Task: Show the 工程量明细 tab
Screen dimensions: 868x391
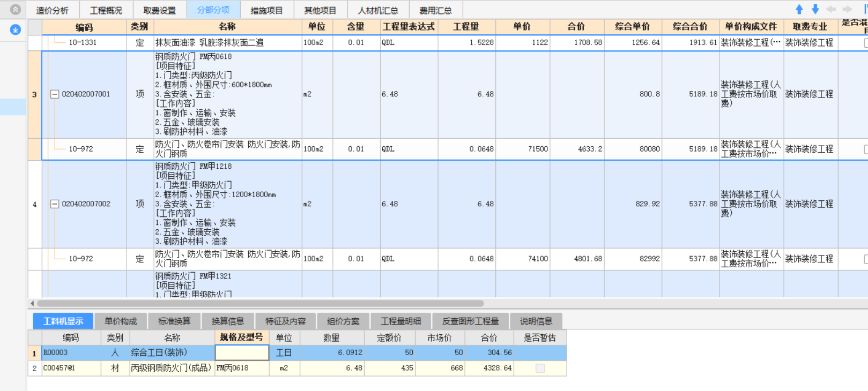Action: (x=400, y=321)
